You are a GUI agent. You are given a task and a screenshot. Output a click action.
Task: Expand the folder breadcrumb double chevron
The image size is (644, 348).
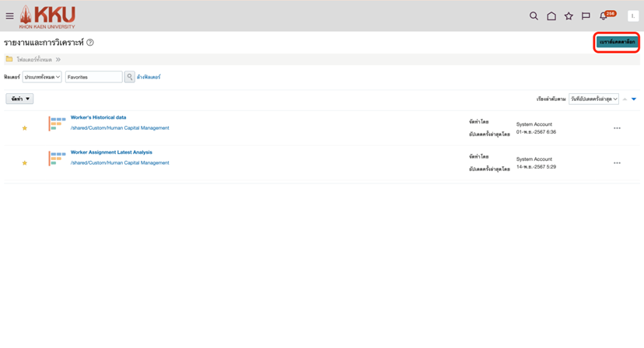tap(58, 60)
